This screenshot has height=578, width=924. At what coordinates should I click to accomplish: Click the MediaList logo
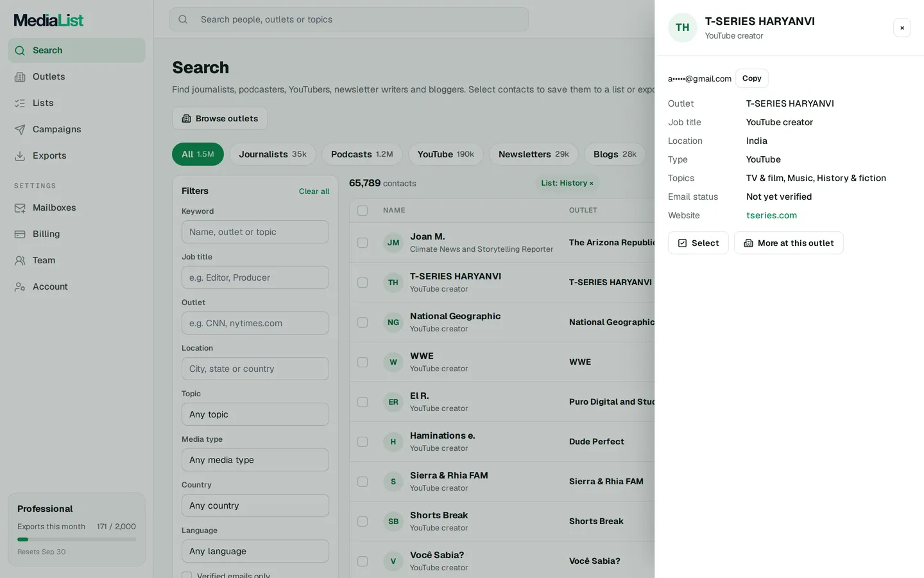click(49, 21)
